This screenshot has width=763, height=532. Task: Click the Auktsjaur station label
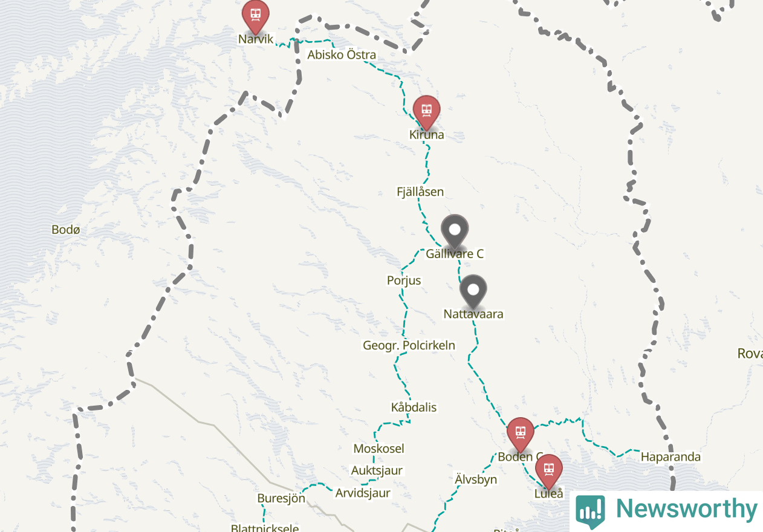pos(377,470)
